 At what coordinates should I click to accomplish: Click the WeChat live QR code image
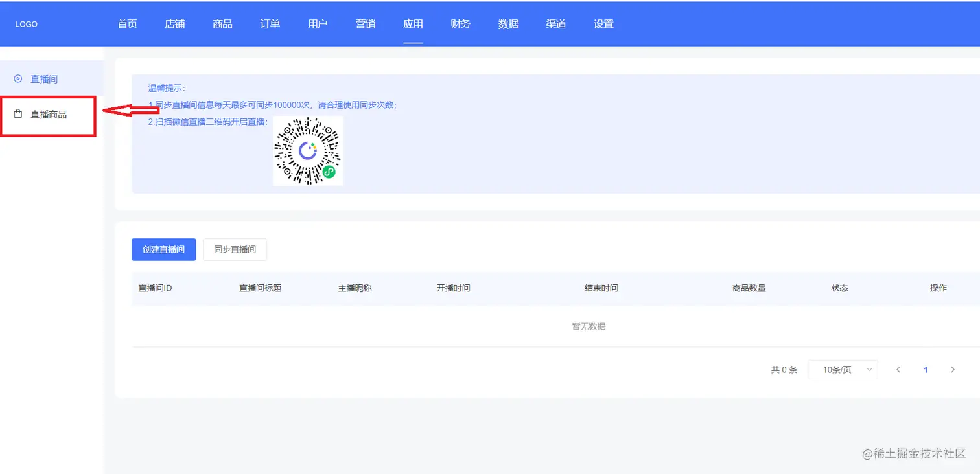click(308, 151)
